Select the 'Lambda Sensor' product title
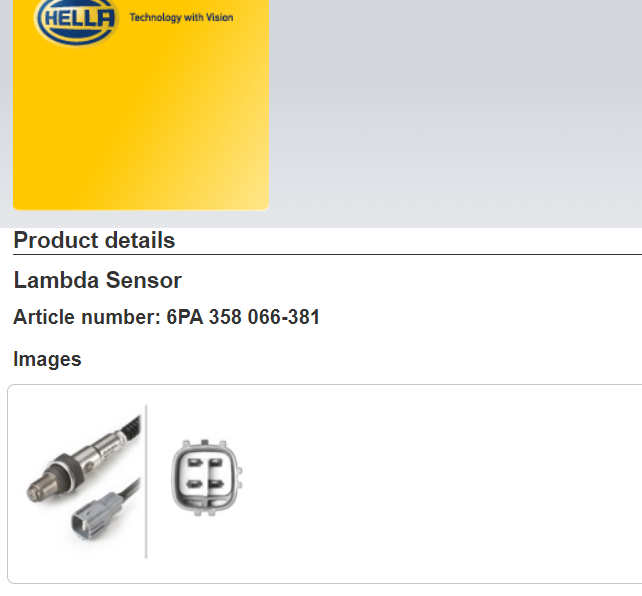642x596 pixels. [x=97, y=280]
